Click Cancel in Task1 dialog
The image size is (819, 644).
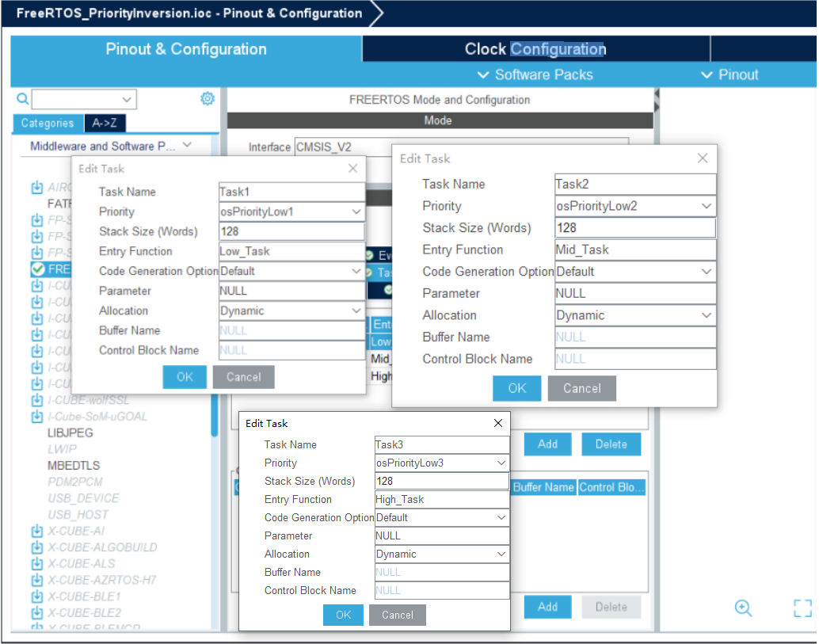[243, 377]
